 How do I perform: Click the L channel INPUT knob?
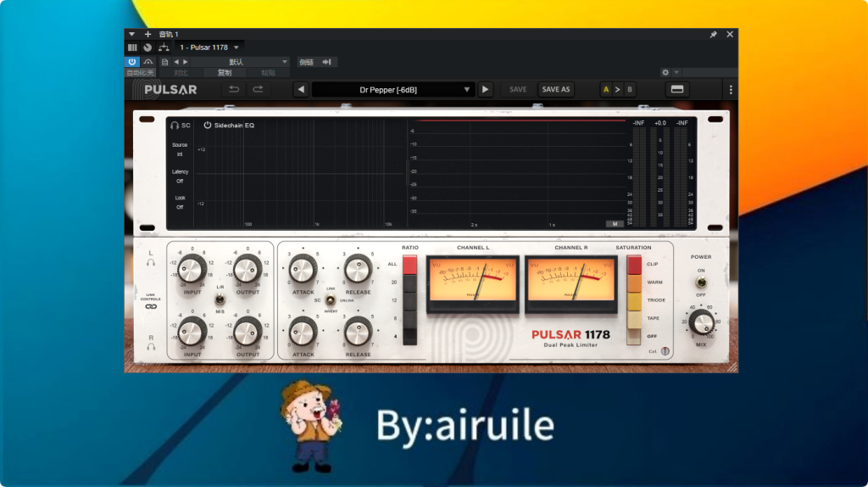click(192, 269)
